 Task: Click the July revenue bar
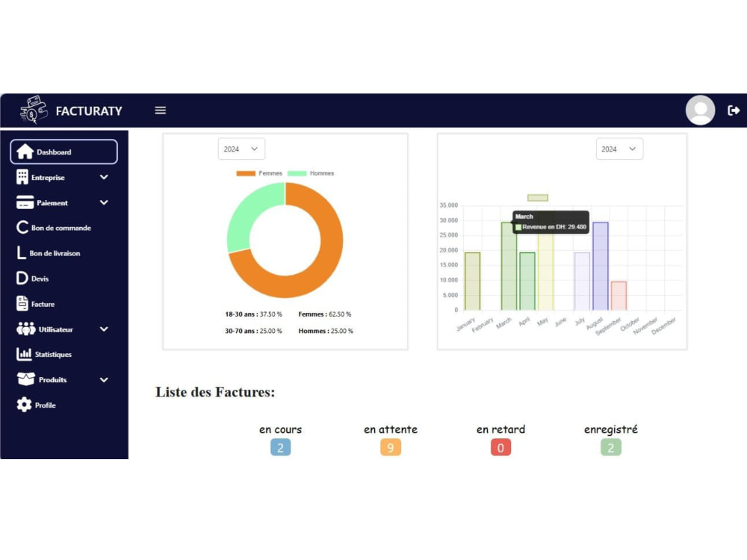[x=582, y=281]
